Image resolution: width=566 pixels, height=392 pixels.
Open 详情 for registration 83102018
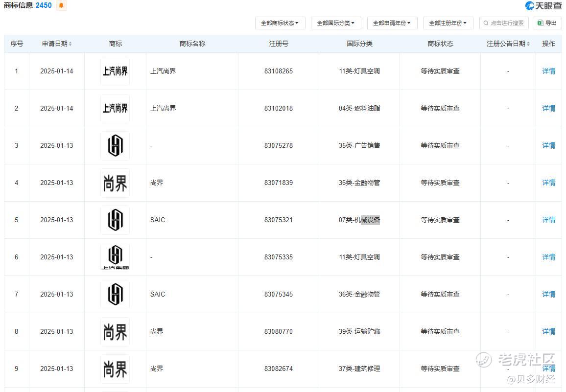click(549, 108)
